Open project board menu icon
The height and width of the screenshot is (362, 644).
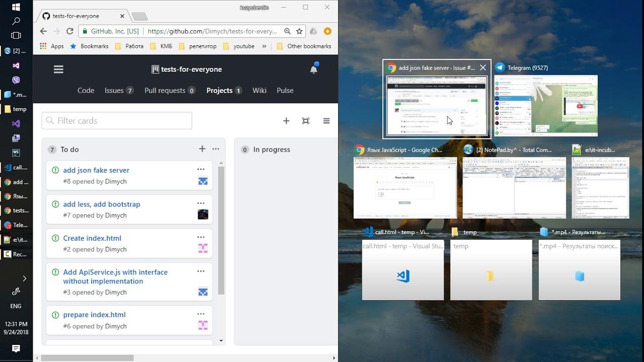click(327, 121)
